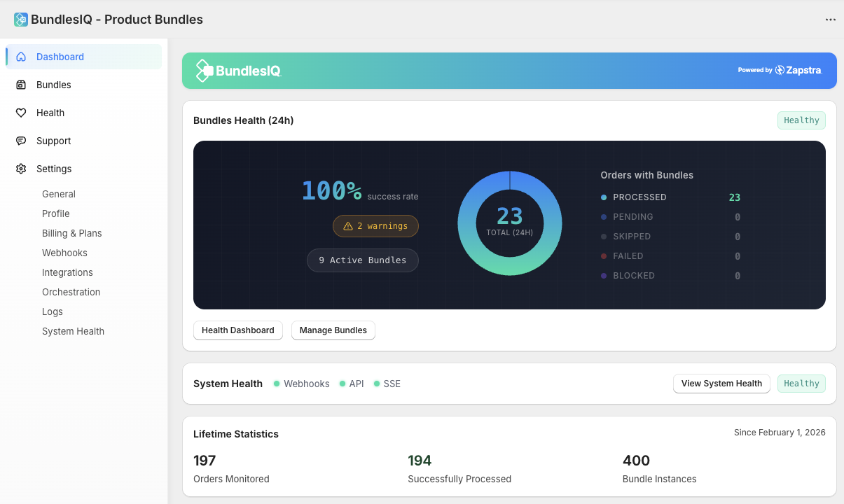Click the Health Dashboard button
844x504 pixels.
(237, 330)
